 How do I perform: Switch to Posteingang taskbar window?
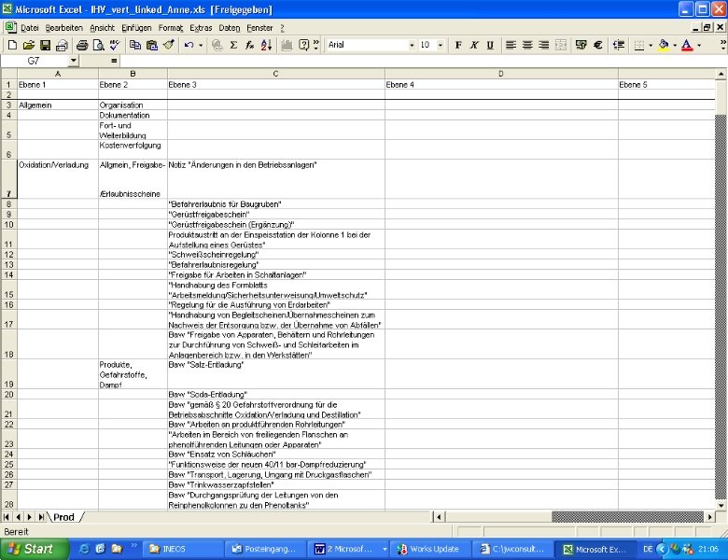click(x=265, y=549)
